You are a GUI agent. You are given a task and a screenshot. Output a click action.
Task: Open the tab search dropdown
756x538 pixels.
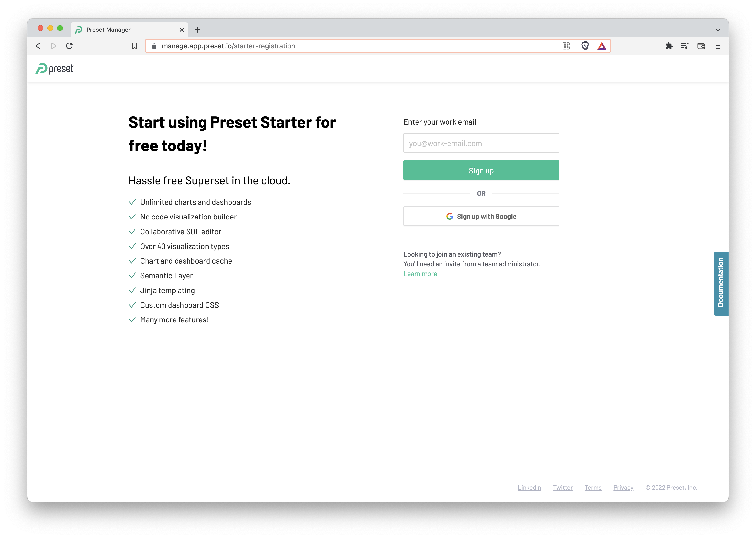[x=717, y=30]
